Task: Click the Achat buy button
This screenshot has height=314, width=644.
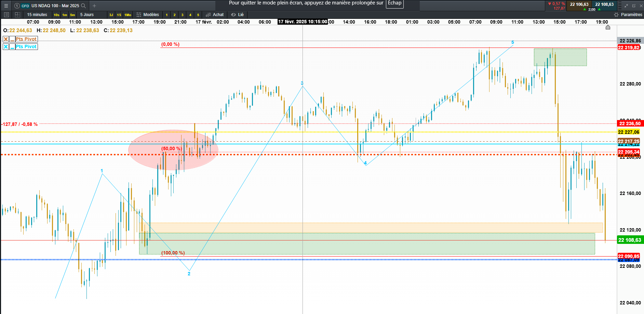Action: coord(215,15)
